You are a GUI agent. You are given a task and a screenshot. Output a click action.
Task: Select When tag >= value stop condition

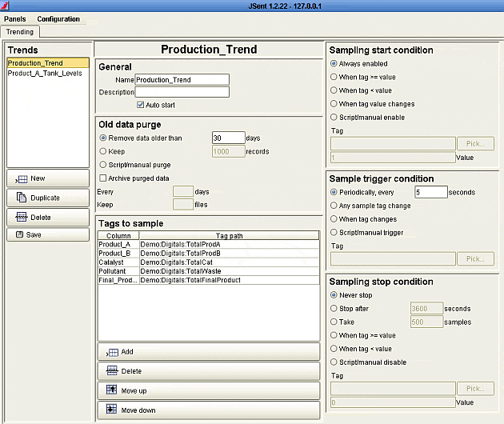[334, 335]
